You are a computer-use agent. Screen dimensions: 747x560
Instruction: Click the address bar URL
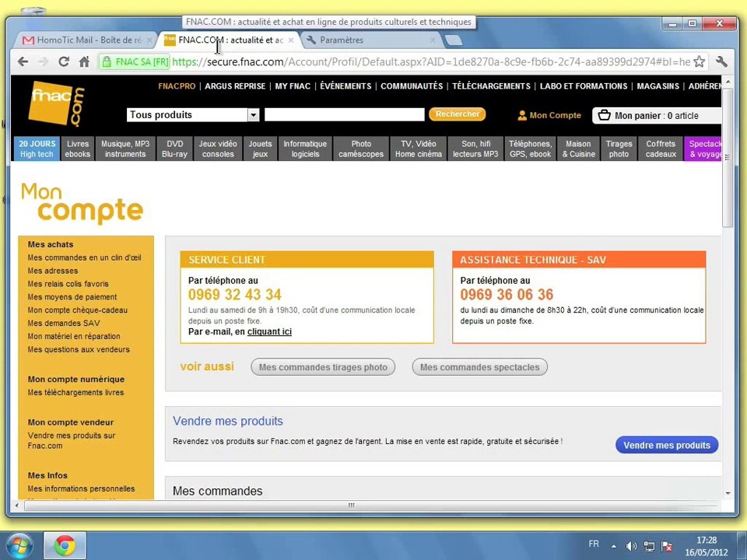(x=431, y=62)
